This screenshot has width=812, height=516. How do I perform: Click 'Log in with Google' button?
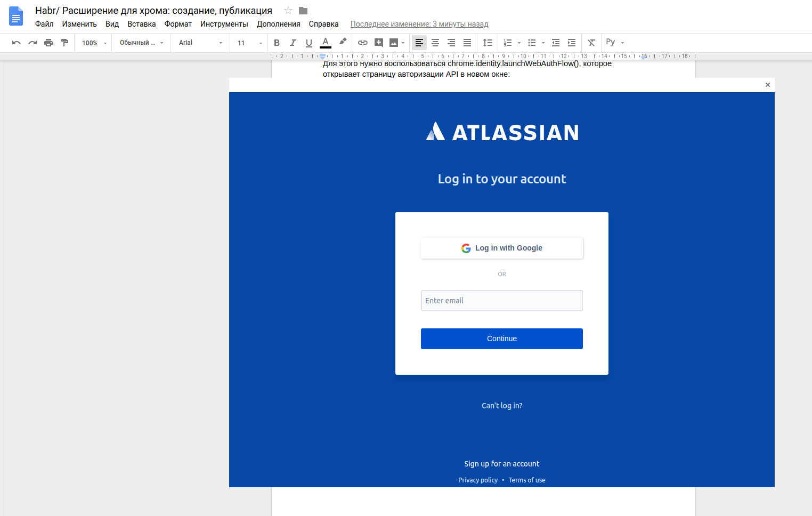coord(502,248)
